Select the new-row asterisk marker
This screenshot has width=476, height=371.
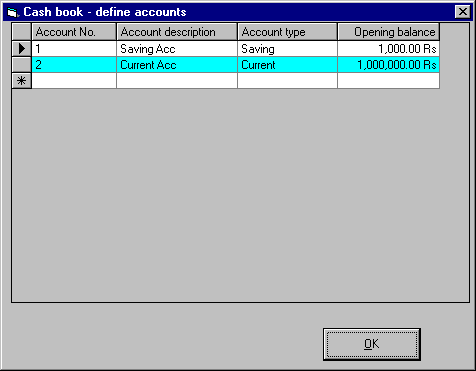pos(22,81)
